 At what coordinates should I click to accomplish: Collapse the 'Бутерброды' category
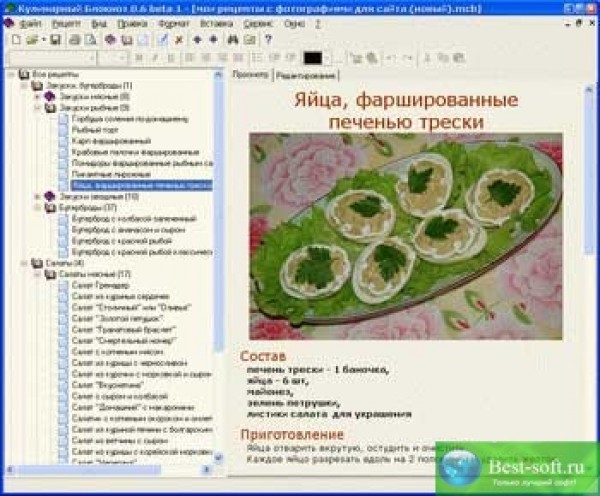tap(38, 207)
